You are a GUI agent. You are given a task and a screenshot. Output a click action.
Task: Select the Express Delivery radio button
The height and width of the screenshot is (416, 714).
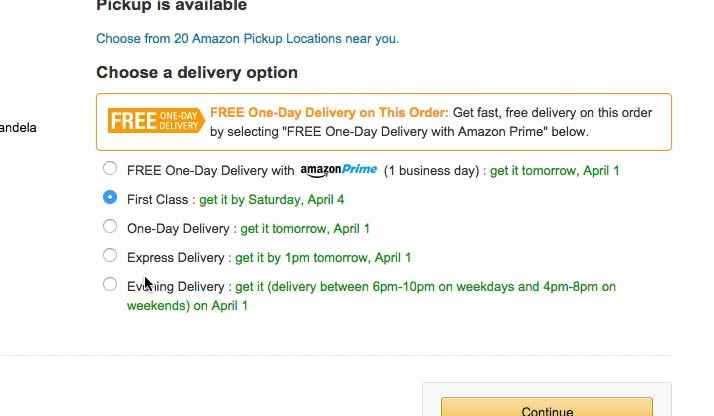point(110,256)
